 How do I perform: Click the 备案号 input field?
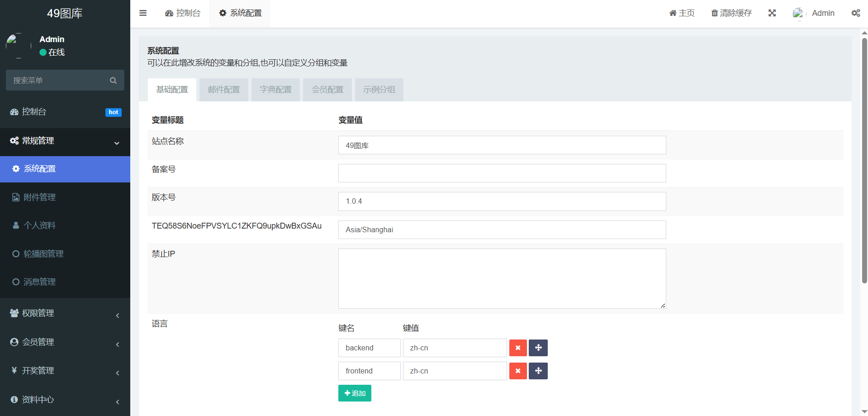[502, 173]
